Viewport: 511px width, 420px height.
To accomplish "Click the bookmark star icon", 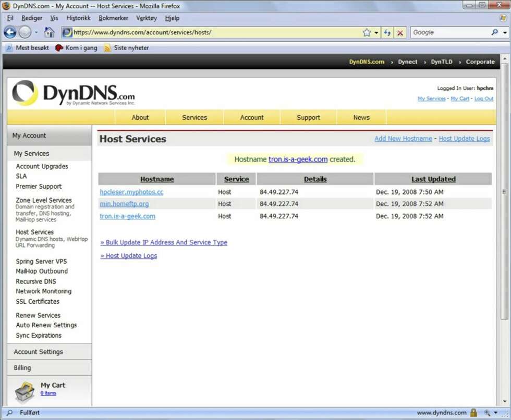I will (x=367, y=32).
